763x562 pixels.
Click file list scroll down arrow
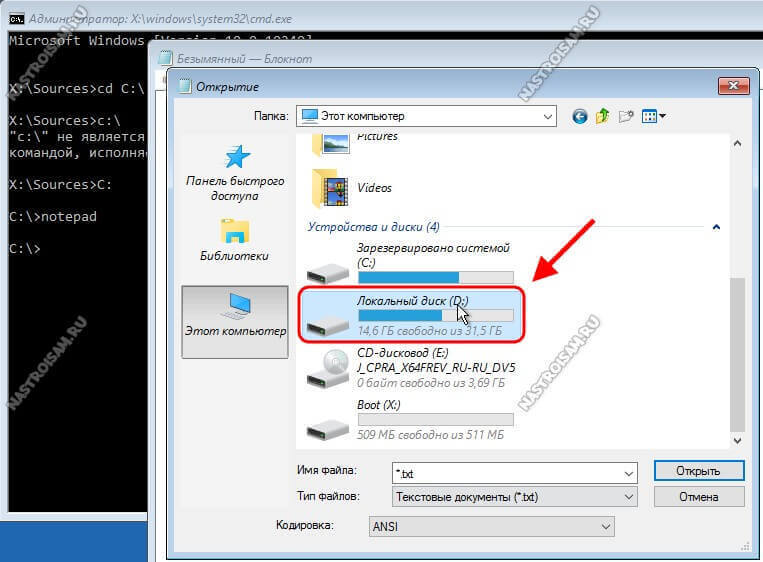[737, 440]
